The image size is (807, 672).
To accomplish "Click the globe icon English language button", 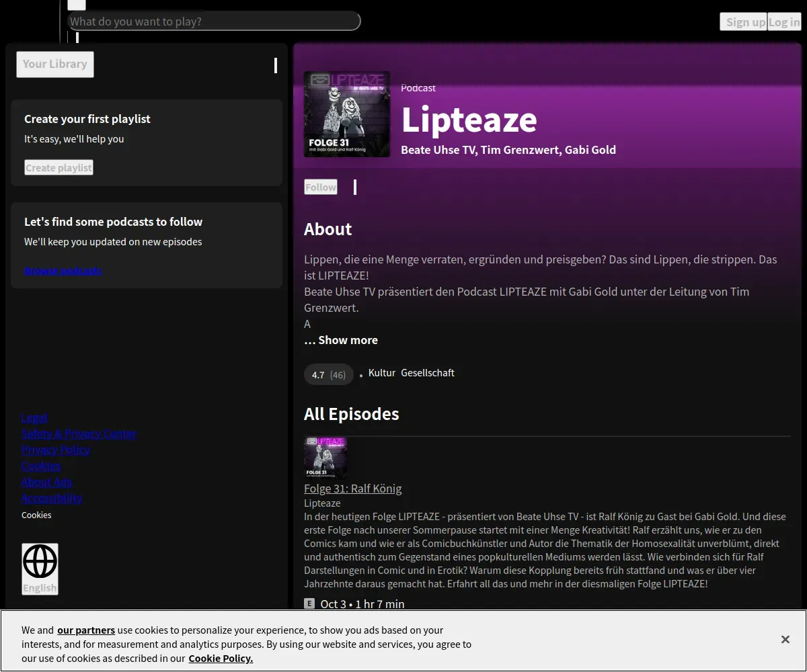I will tap(40, 569).
